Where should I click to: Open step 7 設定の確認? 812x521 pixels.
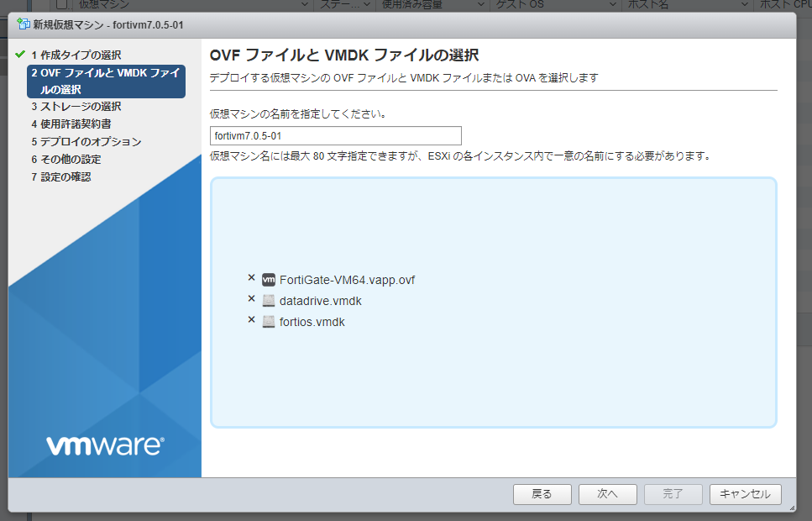61,176
